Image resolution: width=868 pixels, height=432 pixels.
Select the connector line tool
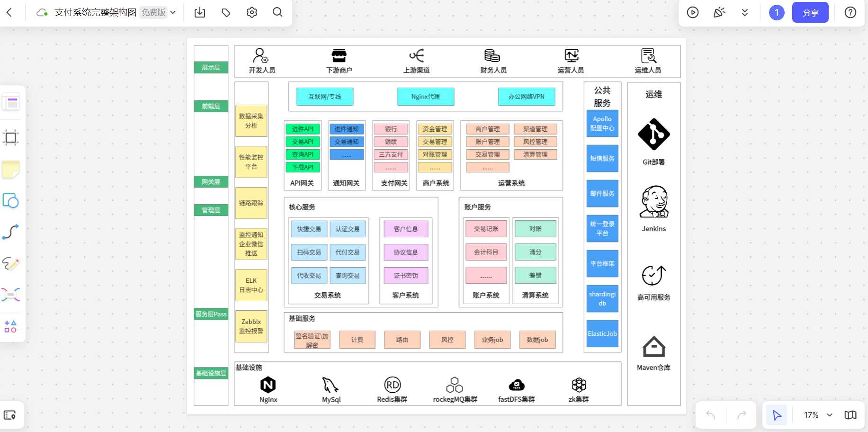click(10, 232)
